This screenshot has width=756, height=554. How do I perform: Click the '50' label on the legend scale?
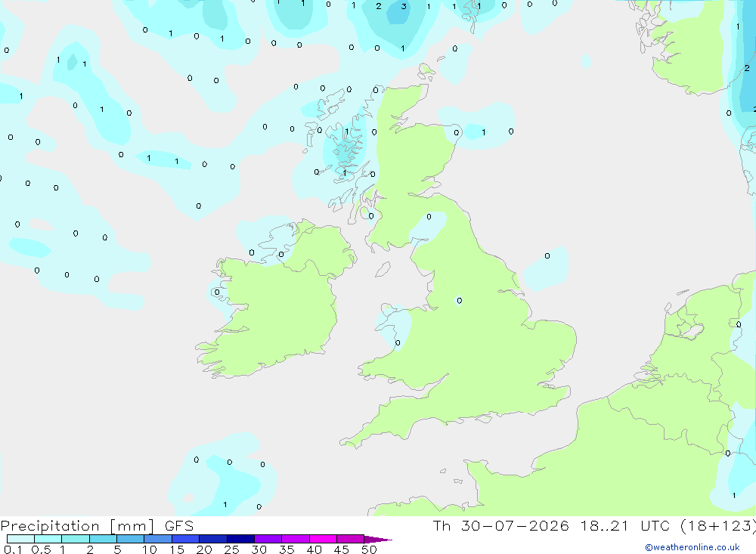tap(369, 549)
